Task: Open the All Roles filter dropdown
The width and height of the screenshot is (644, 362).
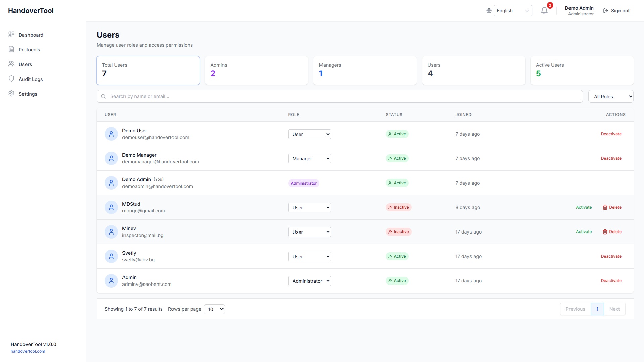Action: [611, 96]
